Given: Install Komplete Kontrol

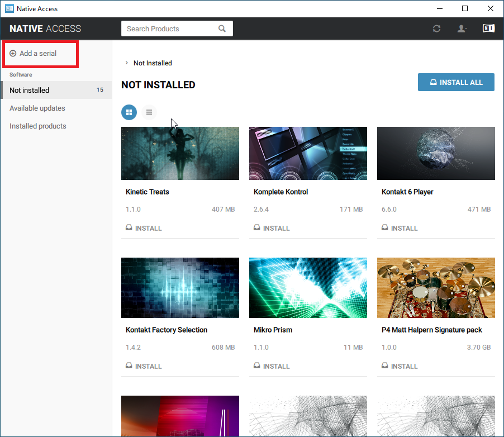Looking at the screenshot, I should click(x=272, y=228).
